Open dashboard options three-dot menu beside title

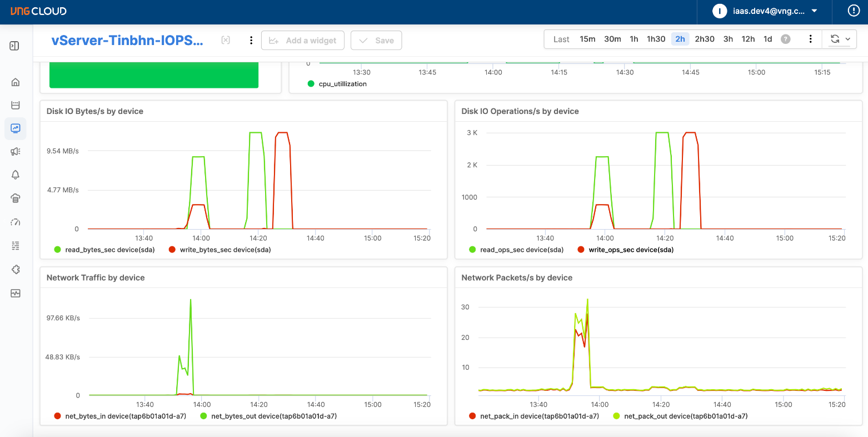click(x=251, y=40)
